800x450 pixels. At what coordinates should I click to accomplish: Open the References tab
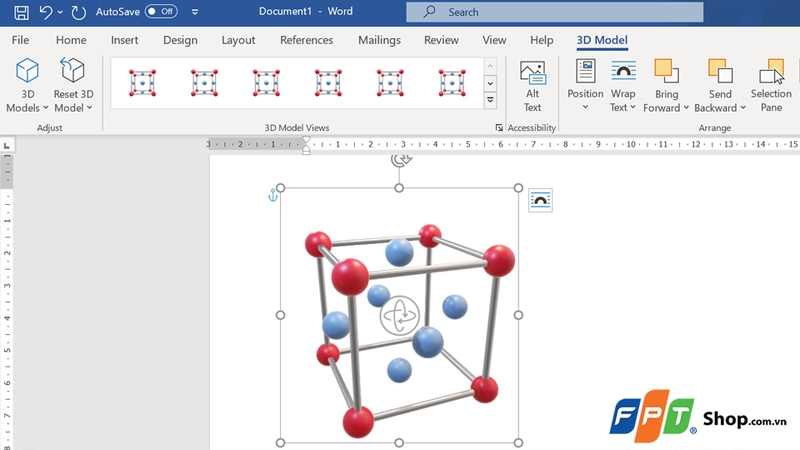(307, 40)
